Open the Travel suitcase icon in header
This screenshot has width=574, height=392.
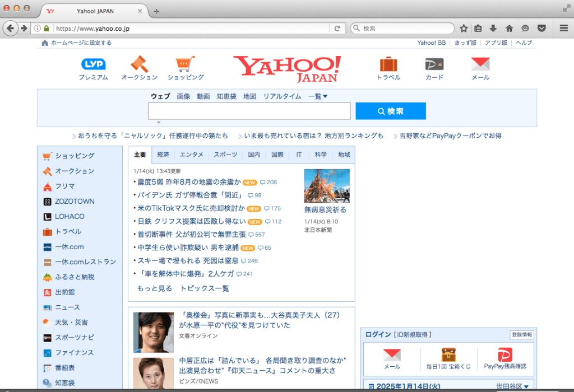[x=388, y=64]
